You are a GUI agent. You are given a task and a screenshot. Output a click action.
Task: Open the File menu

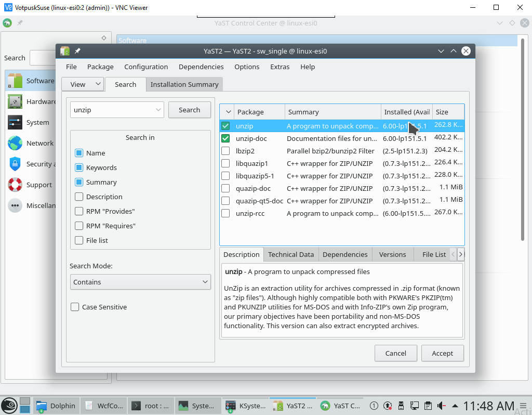pos(71,67)
